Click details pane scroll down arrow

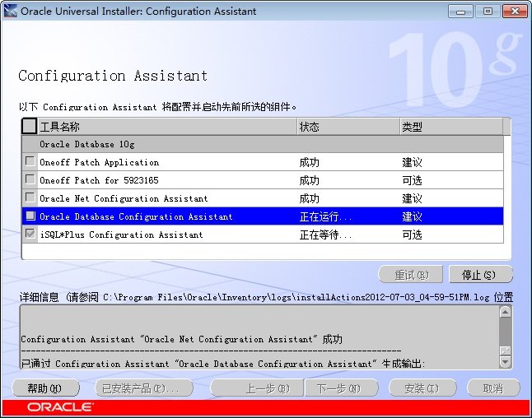[505, 362]
